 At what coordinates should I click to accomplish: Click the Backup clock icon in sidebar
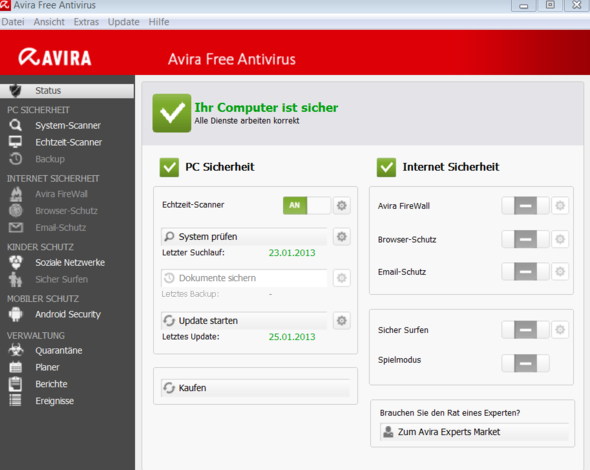click(x=15, y=159)
